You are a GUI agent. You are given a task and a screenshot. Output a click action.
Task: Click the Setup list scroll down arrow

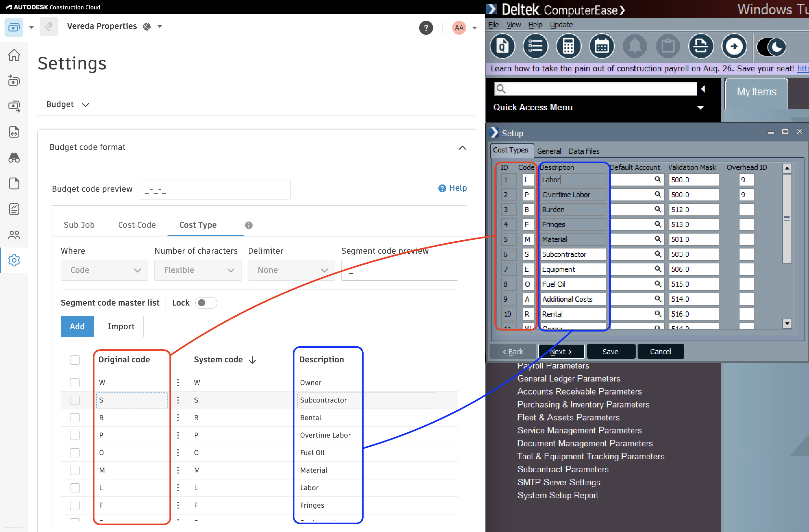pos(787,323)
